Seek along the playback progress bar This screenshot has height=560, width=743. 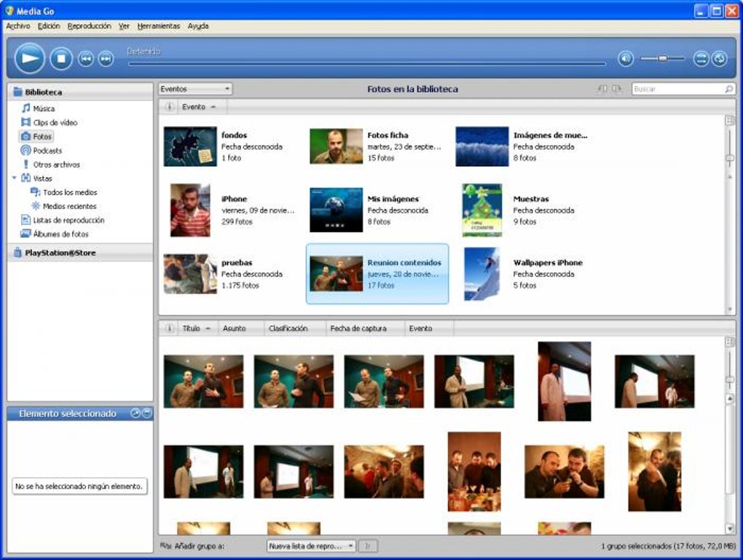pos(366,63)
